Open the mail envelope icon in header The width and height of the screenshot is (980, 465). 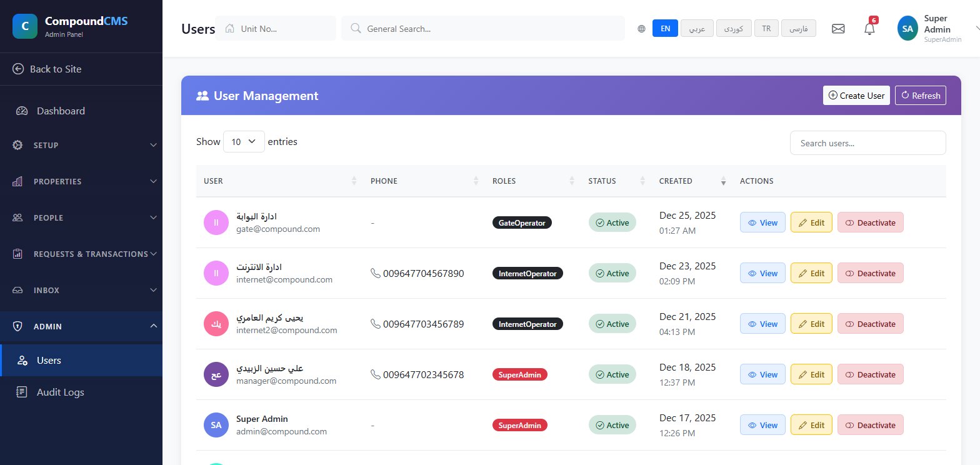tap(838, 29)
